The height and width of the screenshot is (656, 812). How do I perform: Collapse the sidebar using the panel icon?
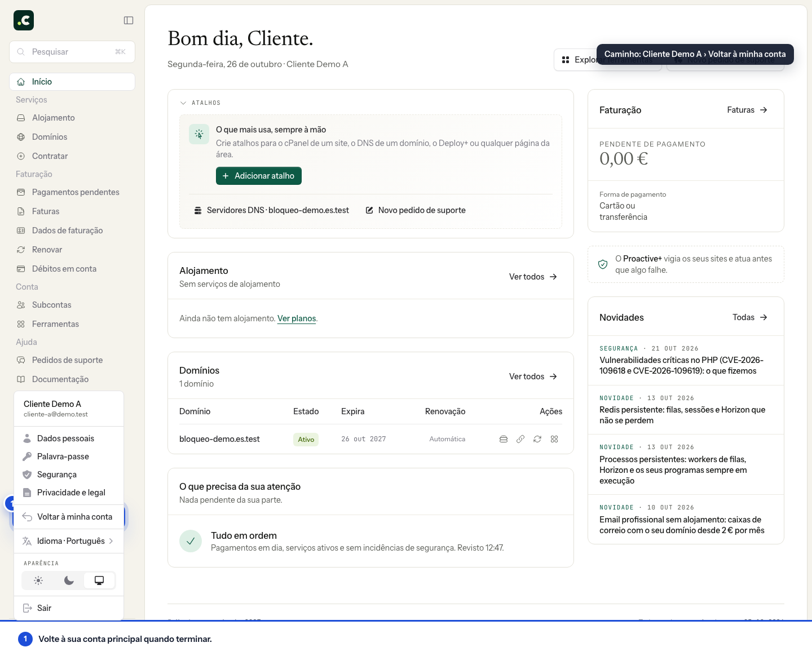129,20
